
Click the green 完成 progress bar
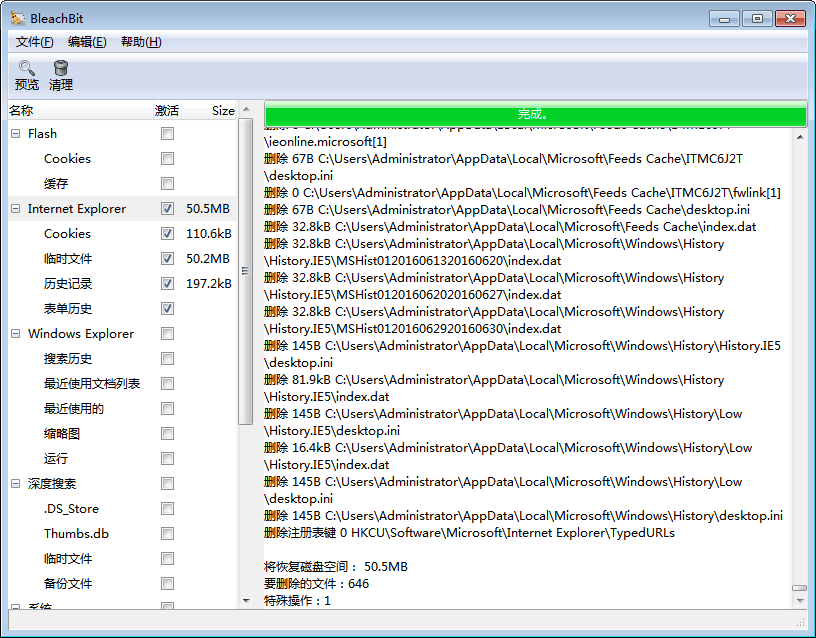535,114
